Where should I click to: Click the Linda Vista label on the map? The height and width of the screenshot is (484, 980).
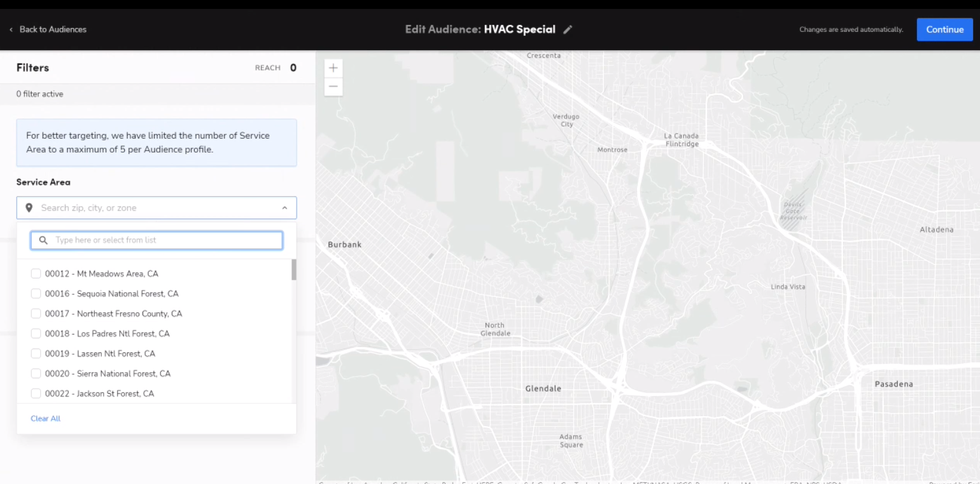tap(788, 287)
